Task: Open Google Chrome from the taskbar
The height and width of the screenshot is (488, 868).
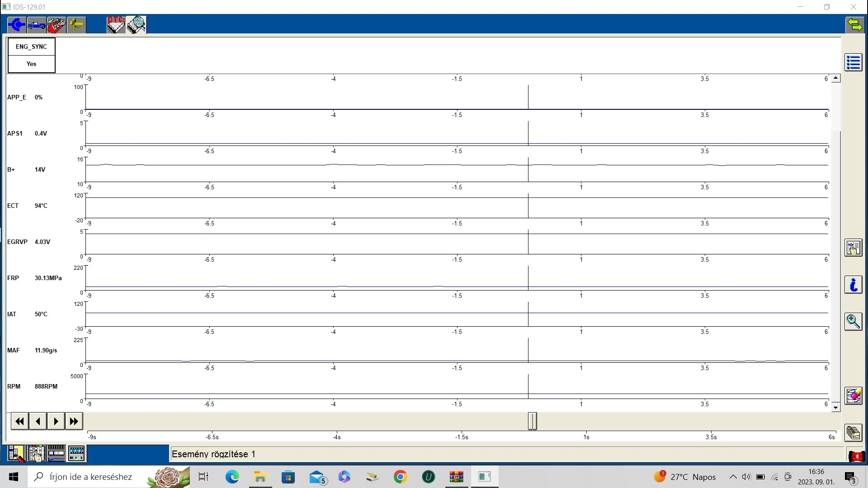Action: coord(400,477)
